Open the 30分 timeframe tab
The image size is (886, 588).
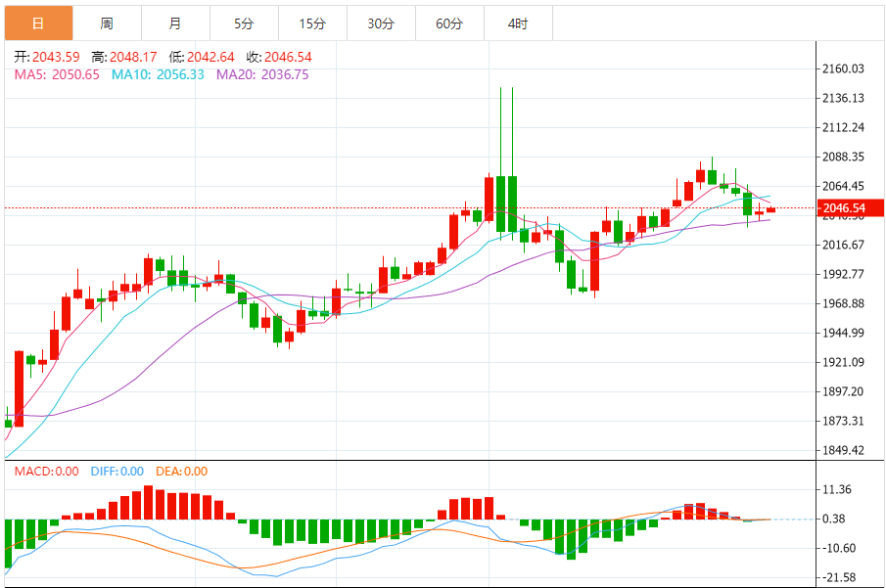(x=381, y=23)
